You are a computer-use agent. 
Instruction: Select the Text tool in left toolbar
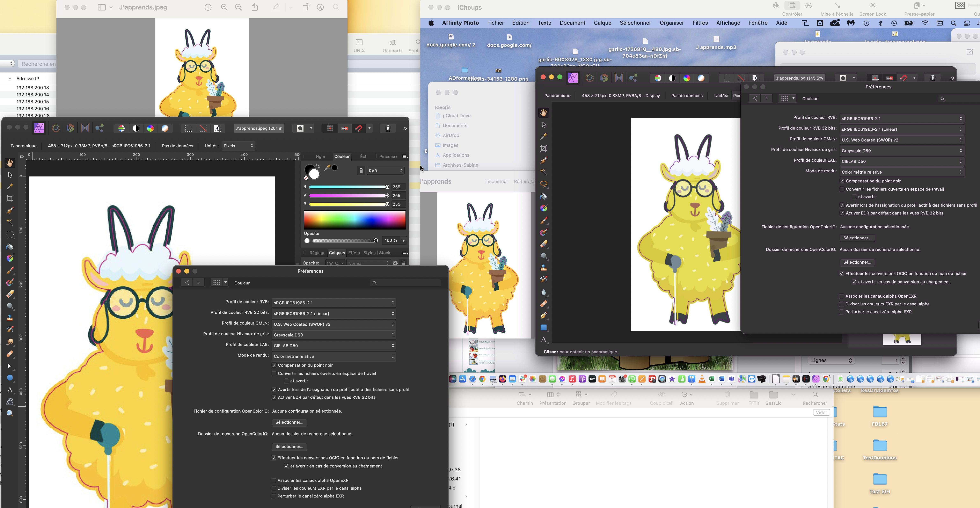(x=10, y=390)
